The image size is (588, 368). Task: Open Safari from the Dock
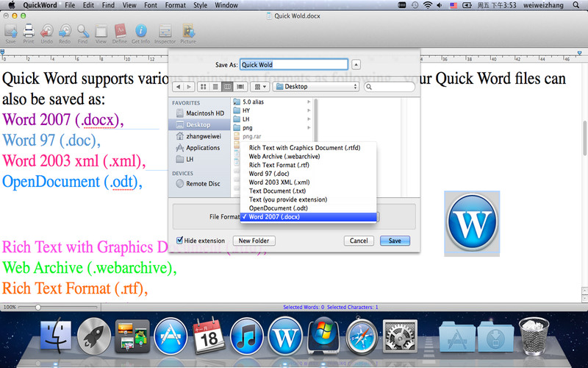click(362, 336)
